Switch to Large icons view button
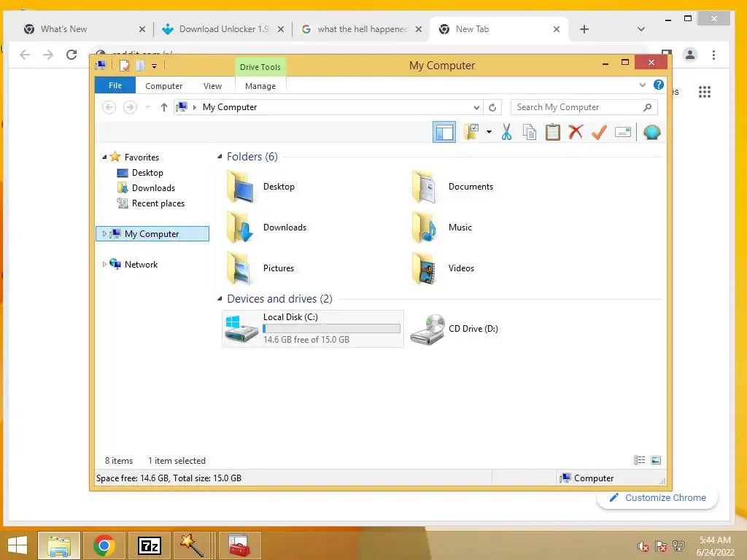 click(x=656, y=460)
